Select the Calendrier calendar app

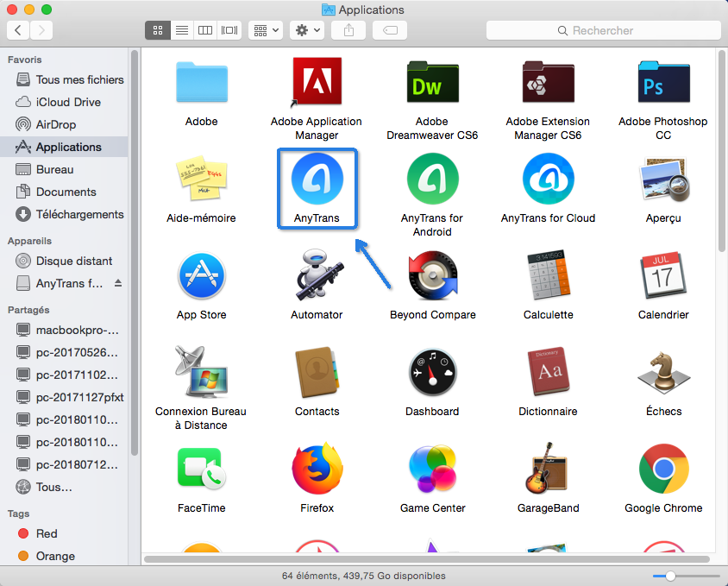click(663, 275)
